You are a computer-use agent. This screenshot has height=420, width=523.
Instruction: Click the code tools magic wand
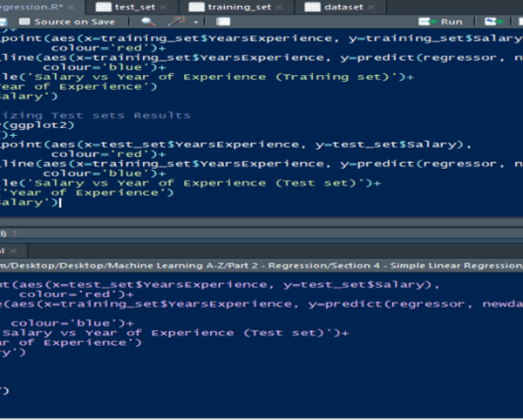pos(177,21)
